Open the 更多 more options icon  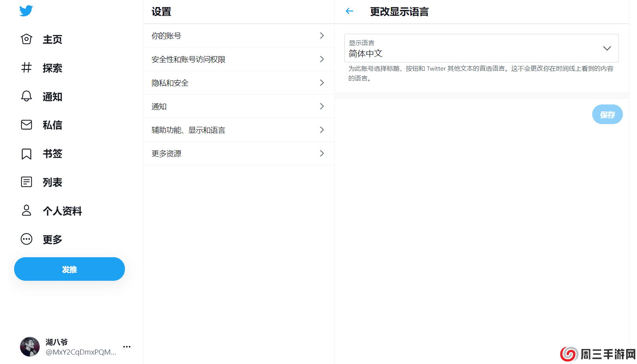coord(26,239)
